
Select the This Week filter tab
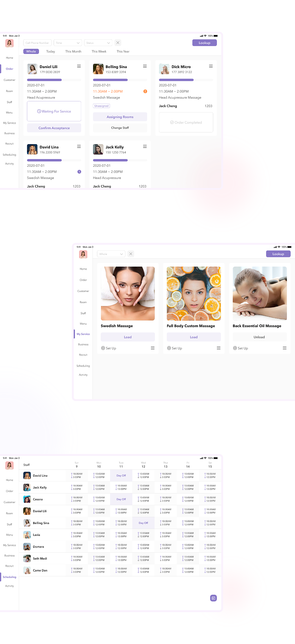pos(99,51)
